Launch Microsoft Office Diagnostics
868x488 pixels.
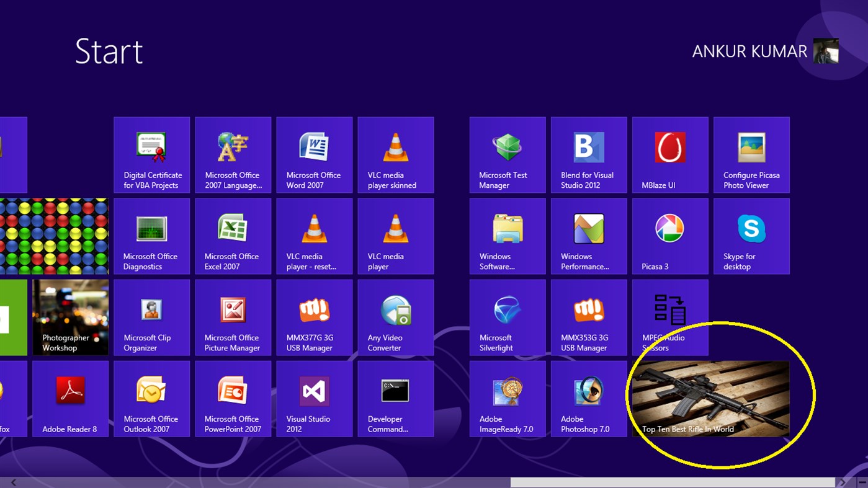[152, 236]
